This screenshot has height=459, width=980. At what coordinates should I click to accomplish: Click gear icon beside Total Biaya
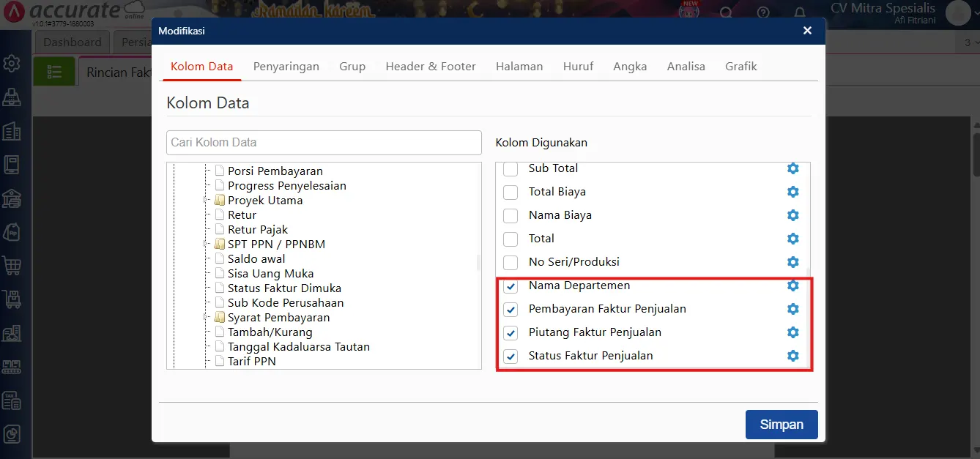tap(792, 192)
